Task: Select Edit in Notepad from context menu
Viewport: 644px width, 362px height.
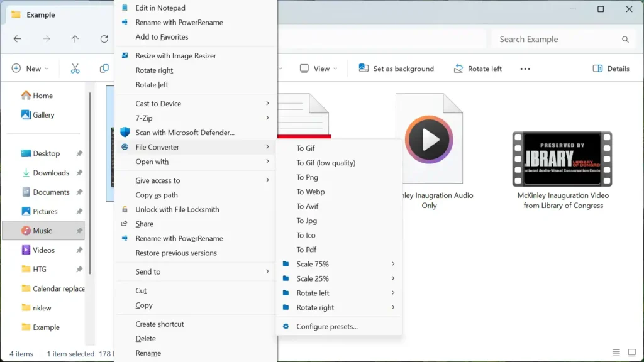Action: (161, 8)
